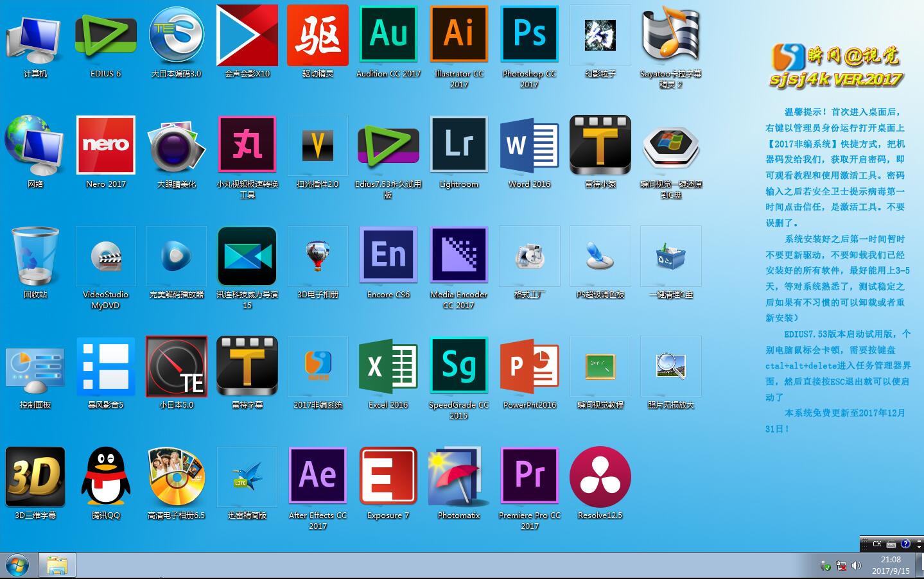
Task: Launch 暴风影音5 player
Action: 106,367
